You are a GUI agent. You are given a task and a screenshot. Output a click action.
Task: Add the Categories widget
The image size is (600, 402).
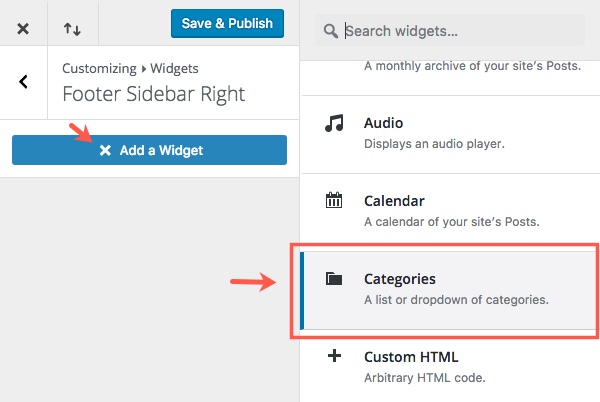400,279
